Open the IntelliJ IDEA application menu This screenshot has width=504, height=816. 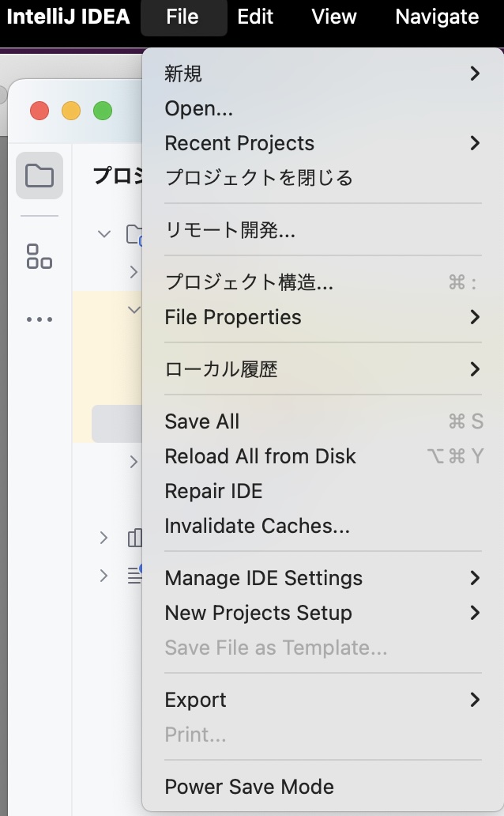(68, 17)
